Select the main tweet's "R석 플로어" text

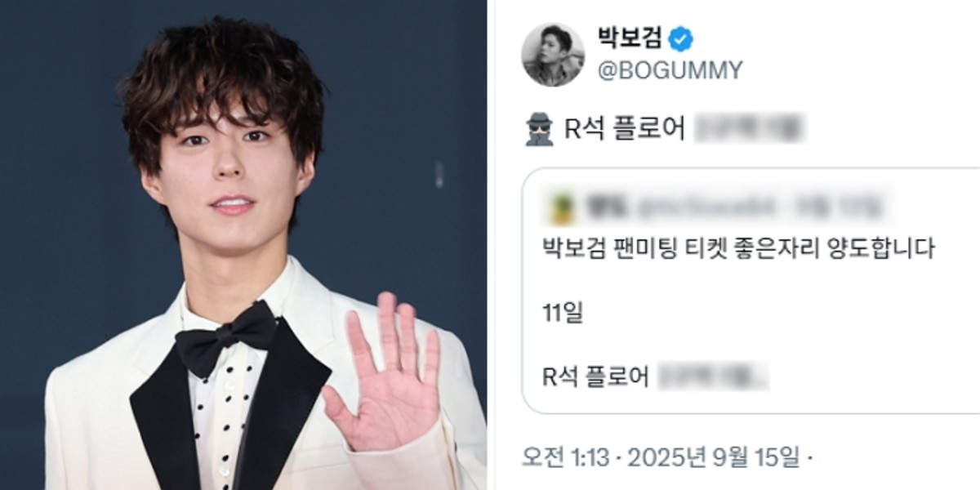(x=626, y=130)
